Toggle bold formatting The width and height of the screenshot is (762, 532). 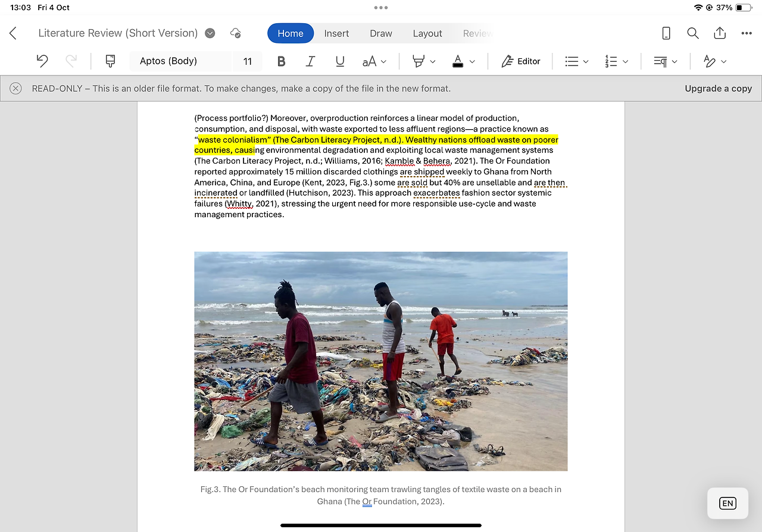coord(282,61)
